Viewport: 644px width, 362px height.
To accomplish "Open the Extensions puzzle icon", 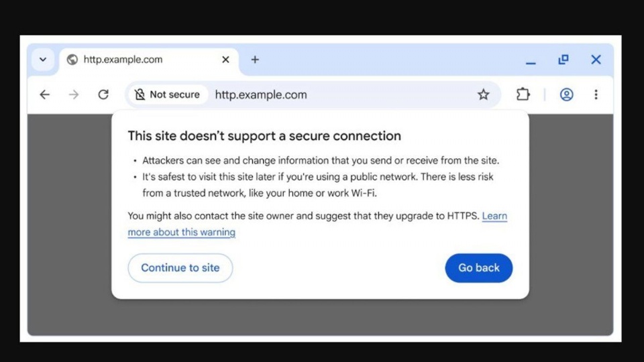I will pos(523,95).
